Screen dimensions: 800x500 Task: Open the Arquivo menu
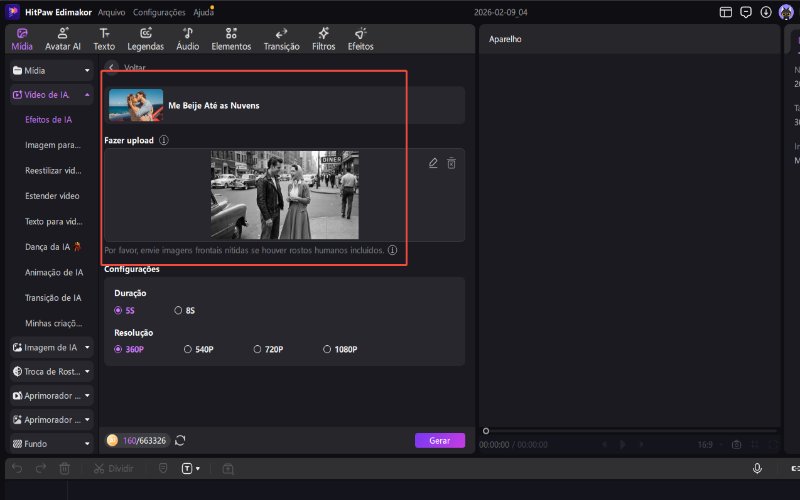111,12
